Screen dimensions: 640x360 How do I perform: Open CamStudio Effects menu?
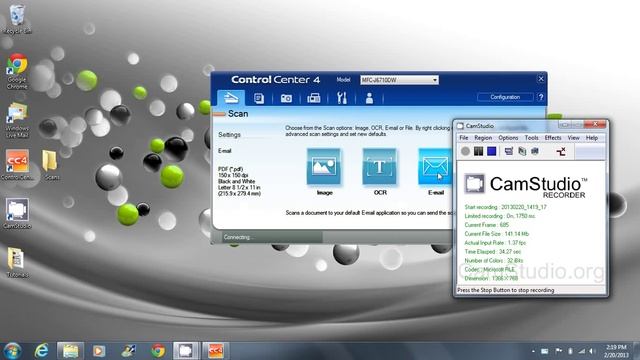(x=553, y=138)
